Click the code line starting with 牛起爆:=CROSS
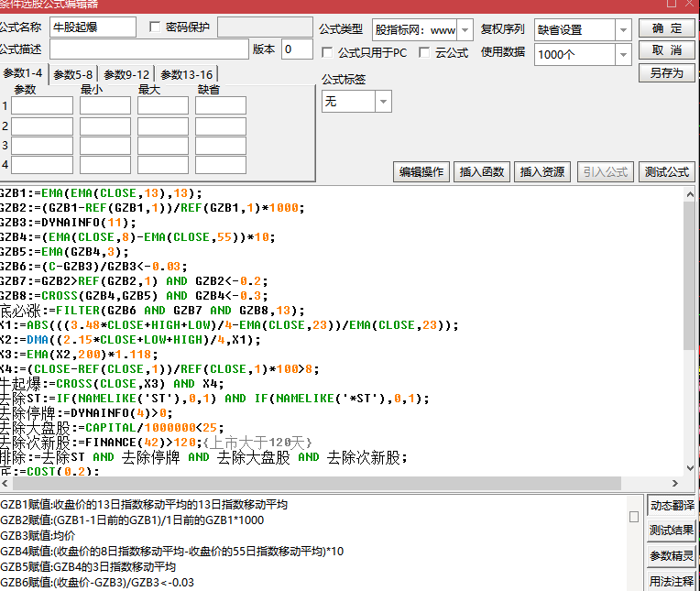Viewport: 700px width, 591px height. coord(112,383)
